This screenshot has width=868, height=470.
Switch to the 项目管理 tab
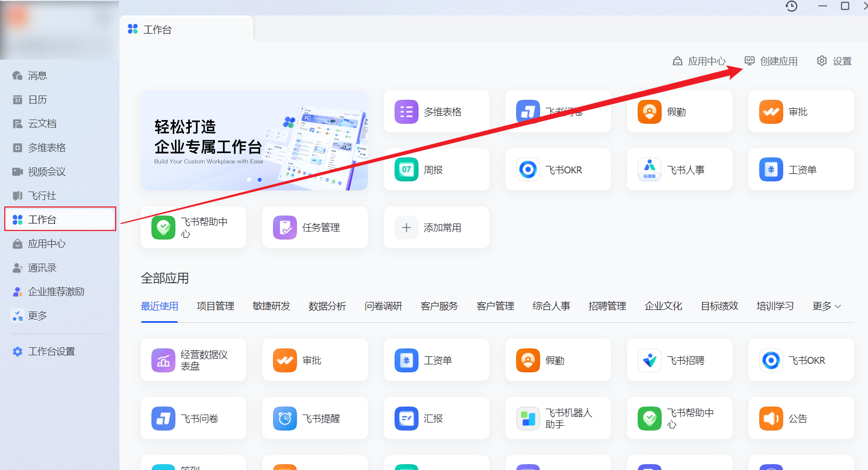215,306
